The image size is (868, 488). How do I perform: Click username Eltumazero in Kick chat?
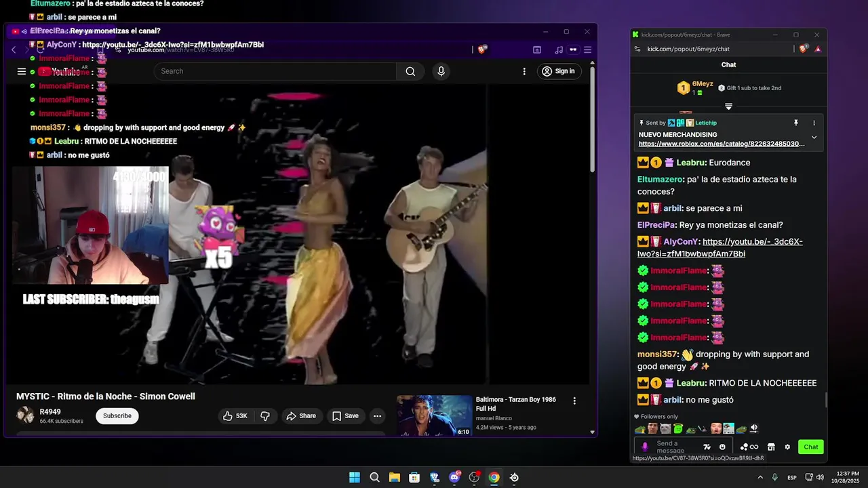(660, 180)
